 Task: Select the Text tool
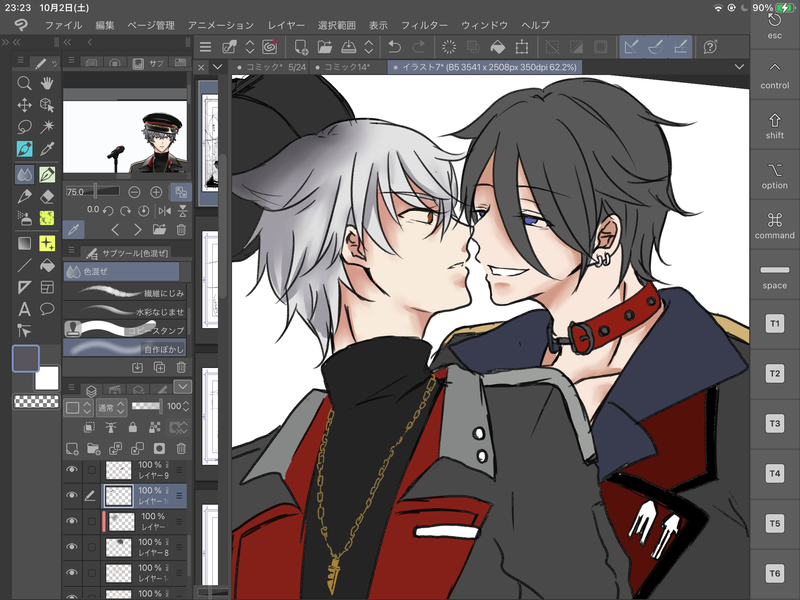(x=24, y=309)
